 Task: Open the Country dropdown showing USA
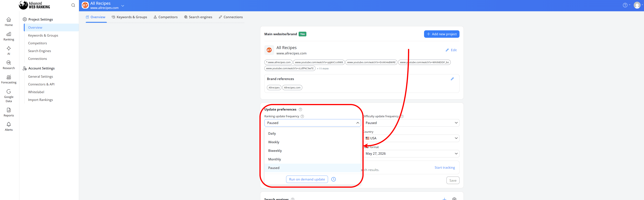coord(411,138)
